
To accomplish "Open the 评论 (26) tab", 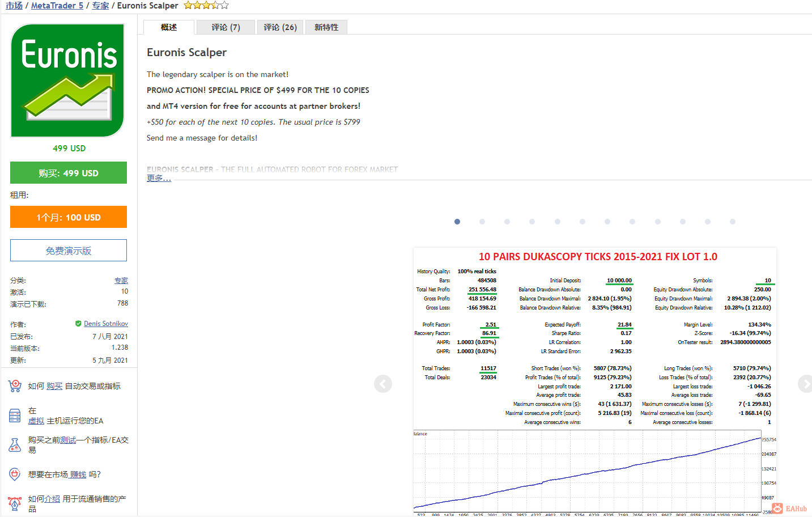I will click(x=280, y=27).
